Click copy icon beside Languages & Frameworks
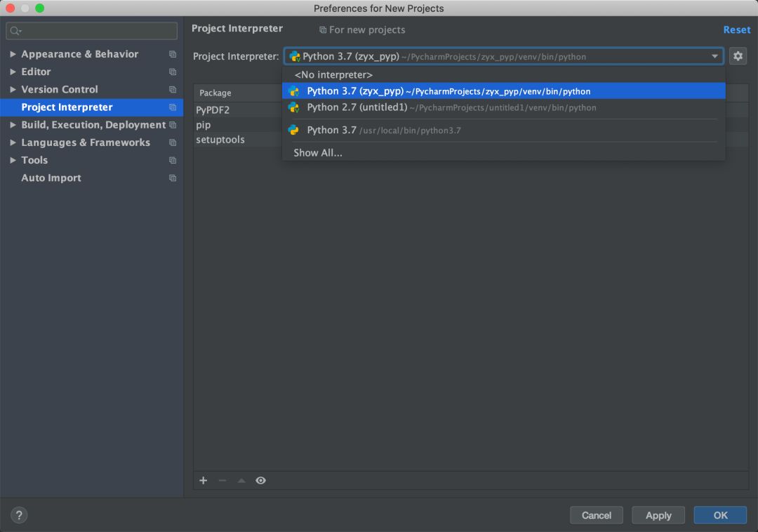Screen dimensions: 758x532 click(x=173, y=142)
